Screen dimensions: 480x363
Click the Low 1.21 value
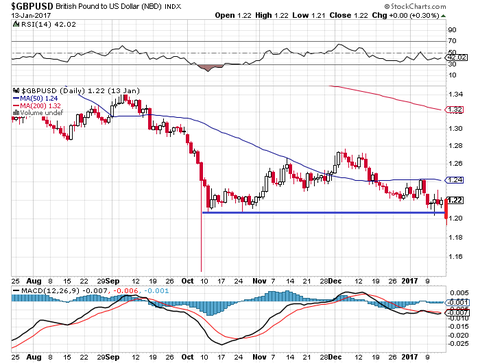click(x=309, y=15)
